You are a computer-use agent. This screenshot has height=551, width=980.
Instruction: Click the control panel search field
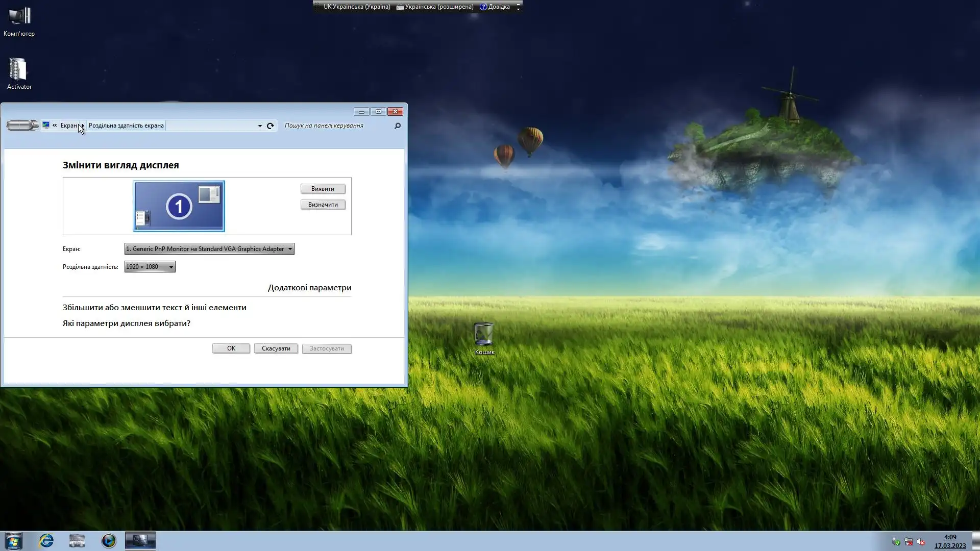[x=337, y=126]
